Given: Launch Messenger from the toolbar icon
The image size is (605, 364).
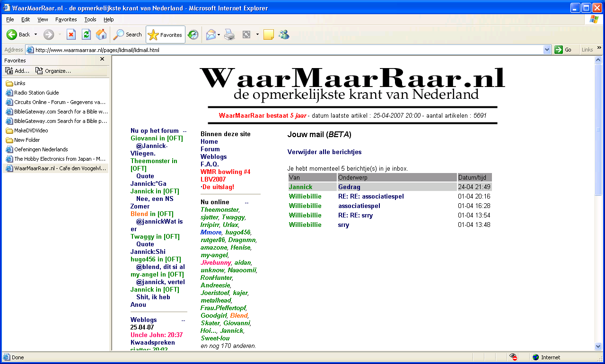Looking at the screenshot, I should pyautogui.click(x=284, y=35).
